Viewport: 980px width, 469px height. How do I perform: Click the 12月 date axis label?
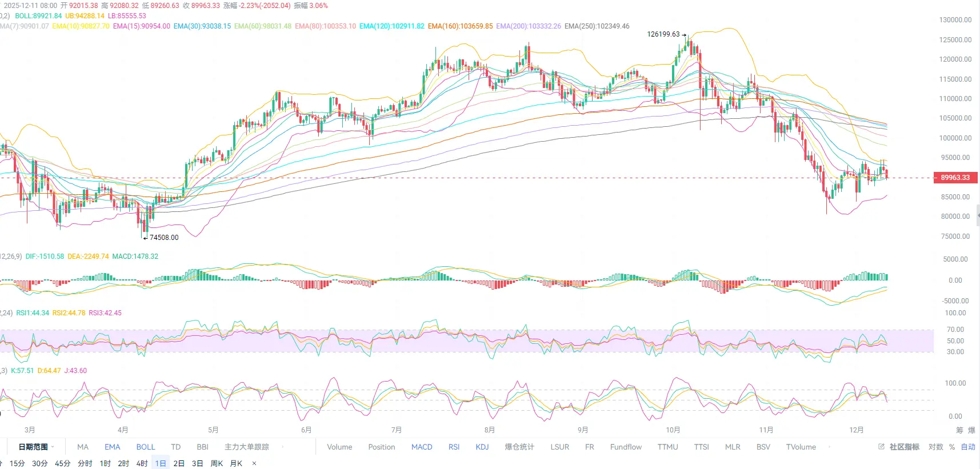tap(856, 430)
